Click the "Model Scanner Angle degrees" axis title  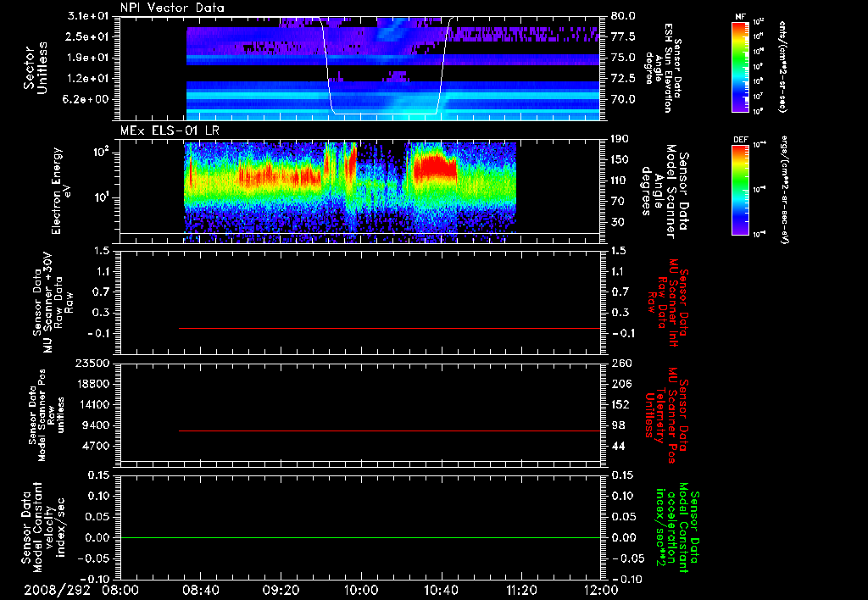(665, 192)
